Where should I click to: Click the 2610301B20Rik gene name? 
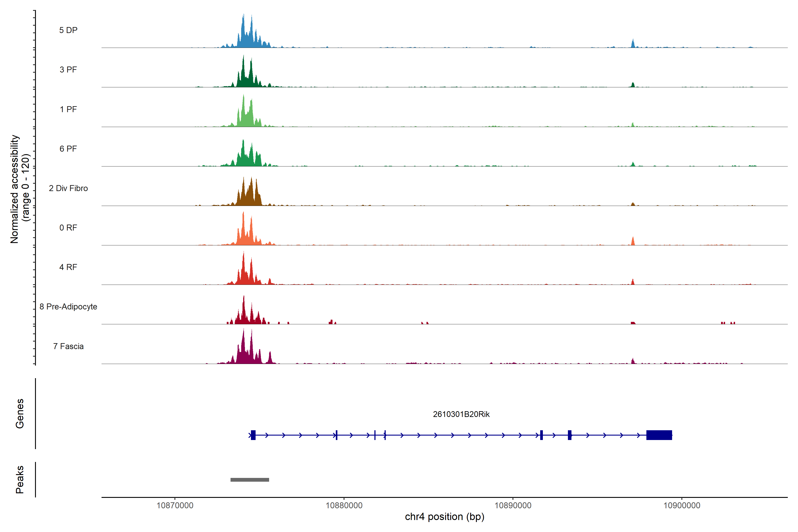[x=461, y=414]
